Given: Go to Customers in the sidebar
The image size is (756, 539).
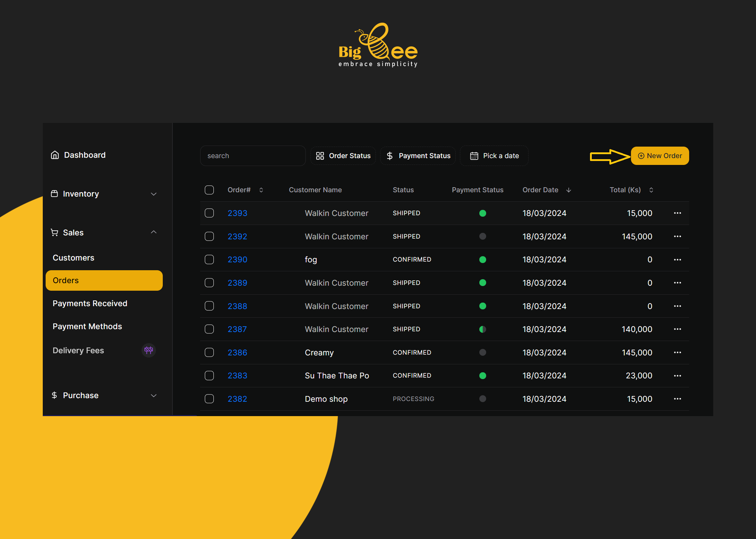Looking at the screenshot, I should point(73,258).
